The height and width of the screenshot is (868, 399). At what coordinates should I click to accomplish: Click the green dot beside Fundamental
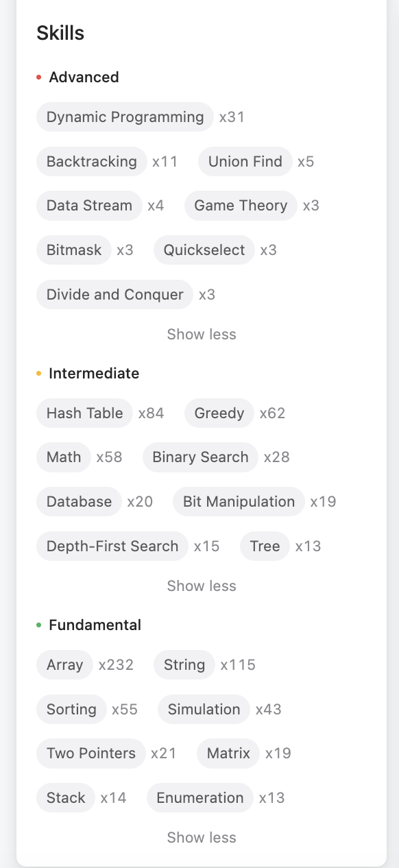(40, 625)
